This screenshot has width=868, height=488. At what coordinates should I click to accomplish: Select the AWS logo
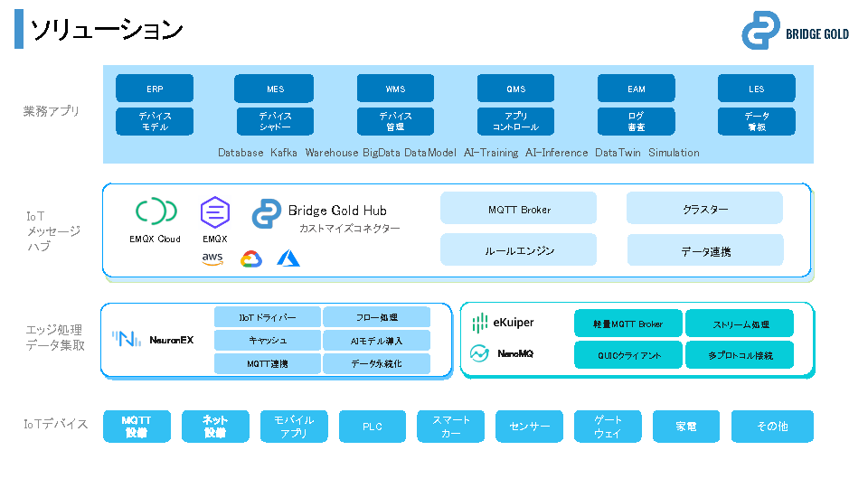(212, 259)
